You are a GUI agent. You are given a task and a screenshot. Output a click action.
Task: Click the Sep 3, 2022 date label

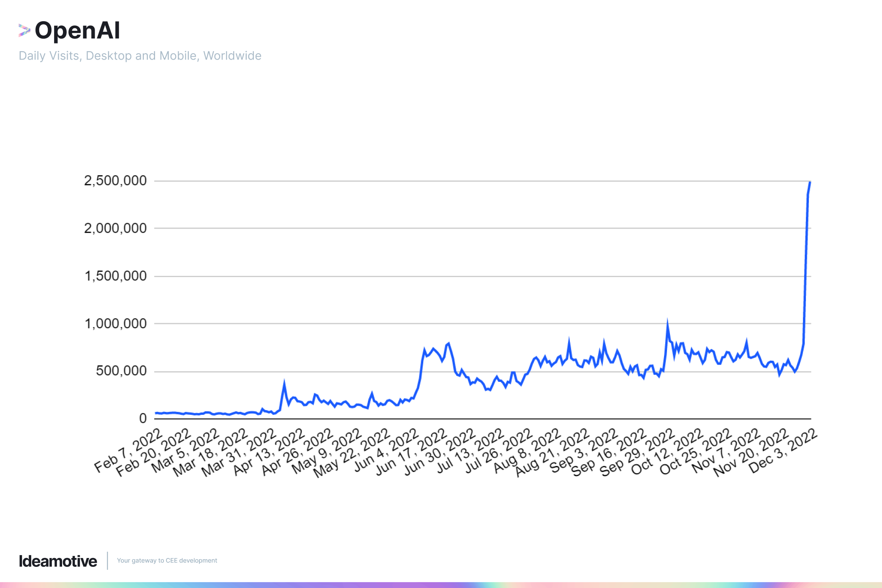click(584, 450)
